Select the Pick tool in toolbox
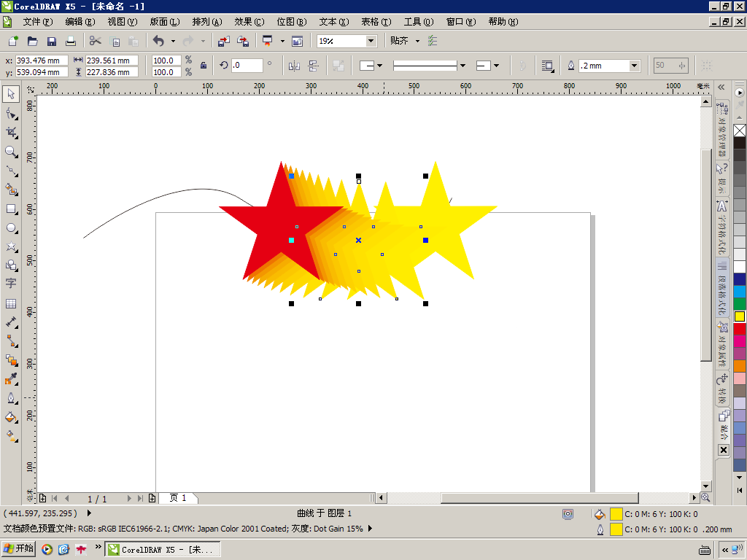 coord(11,94)
